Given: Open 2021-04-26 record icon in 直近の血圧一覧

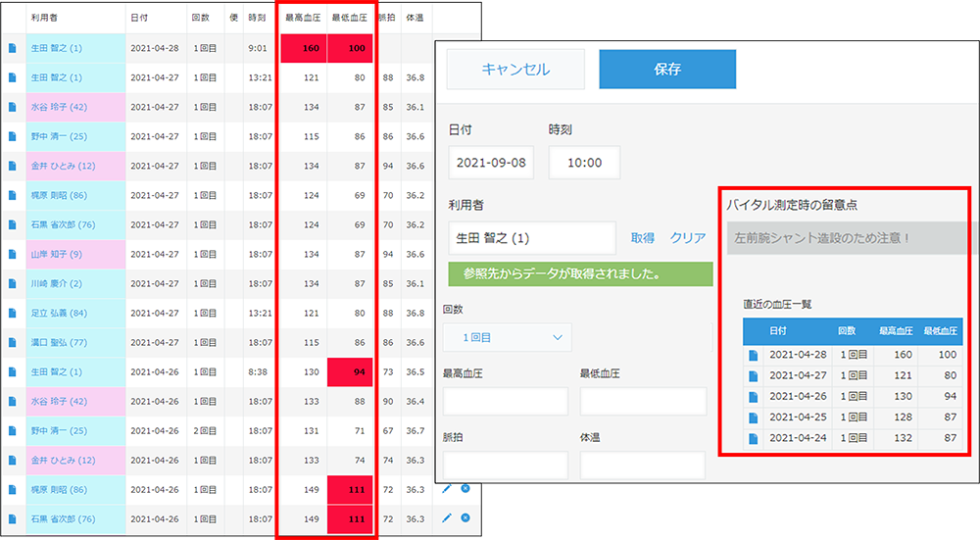Looking at the screenshot, I should coord(753,397).
